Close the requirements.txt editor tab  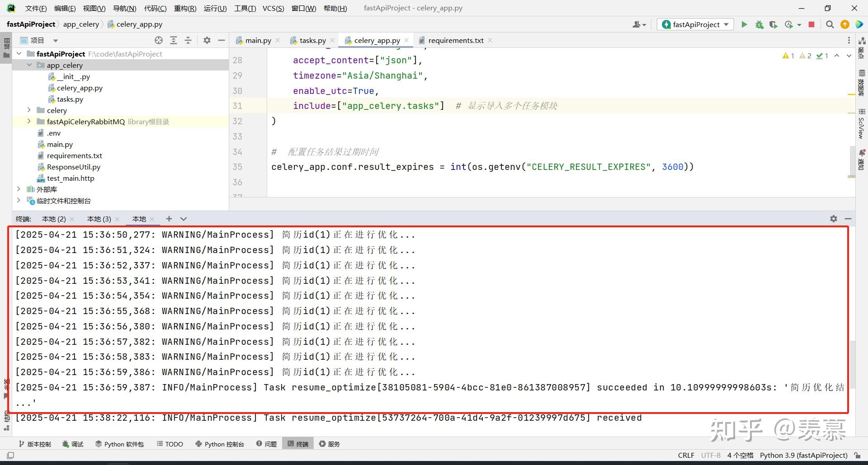coord(490,40)
